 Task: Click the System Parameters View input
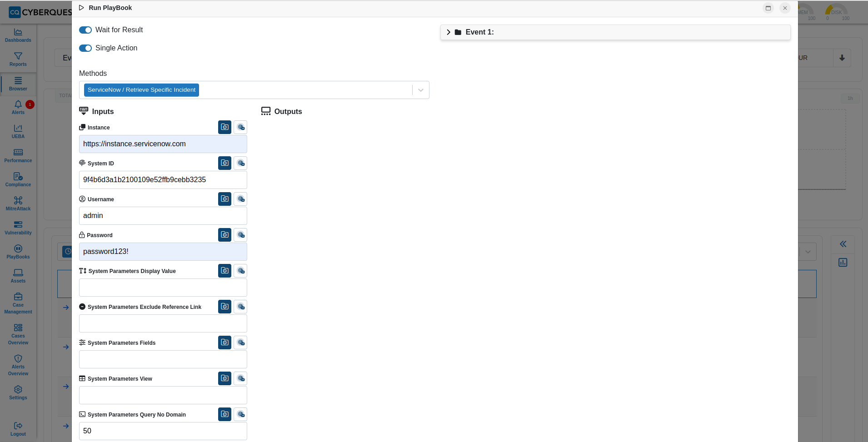(x=163, y=395)
